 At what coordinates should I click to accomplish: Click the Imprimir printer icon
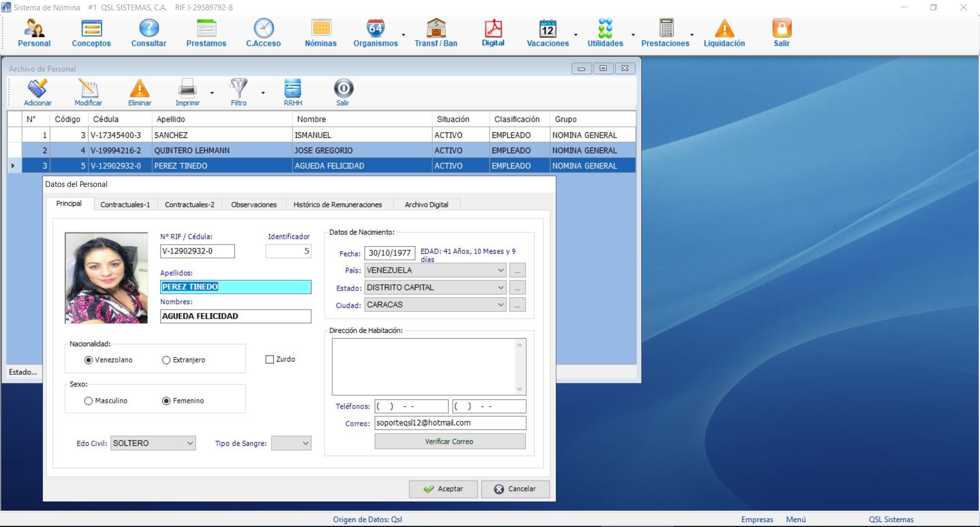(x=187, y=92)
